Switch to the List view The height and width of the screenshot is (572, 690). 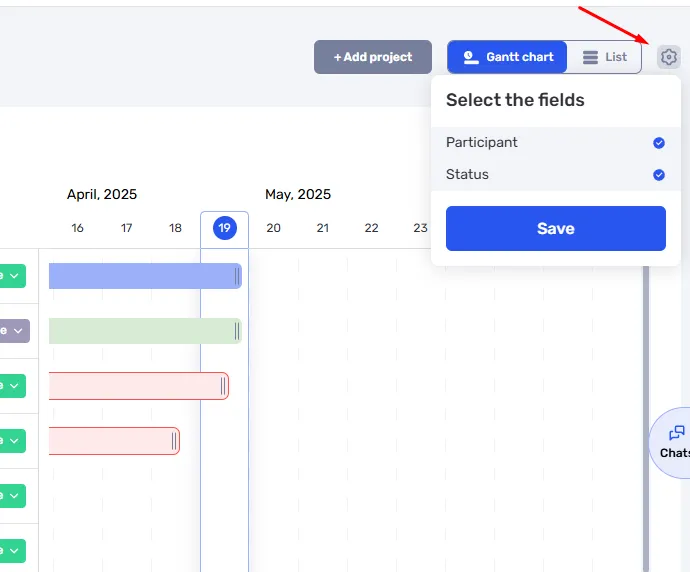click(x=604, y=57)
